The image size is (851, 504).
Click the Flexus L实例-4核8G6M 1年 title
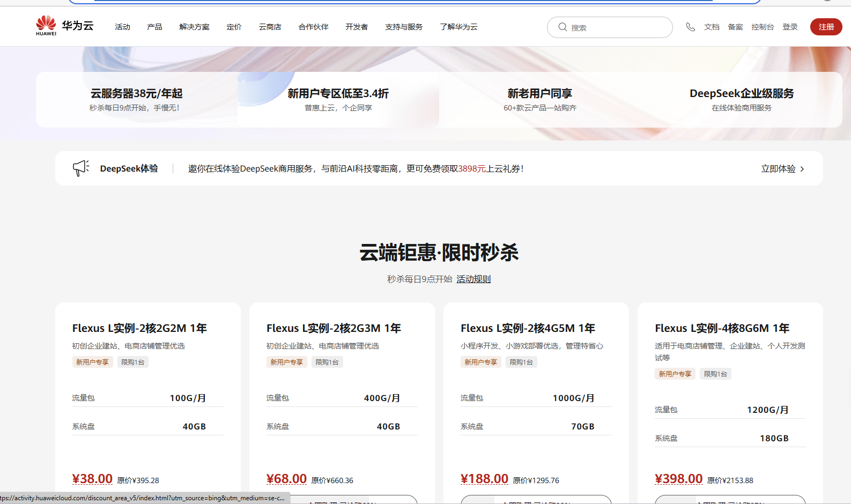tap(722, 328)
